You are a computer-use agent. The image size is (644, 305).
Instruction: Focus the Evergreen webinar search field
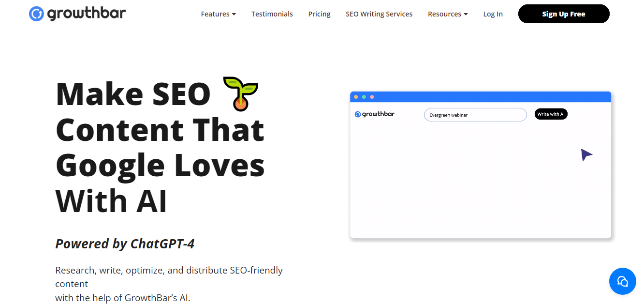click(475, 115)
